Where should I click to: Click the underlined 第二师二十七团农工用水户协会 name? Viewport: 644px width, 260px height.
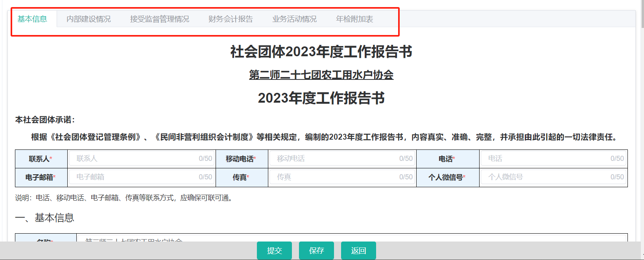coord(321,75)
